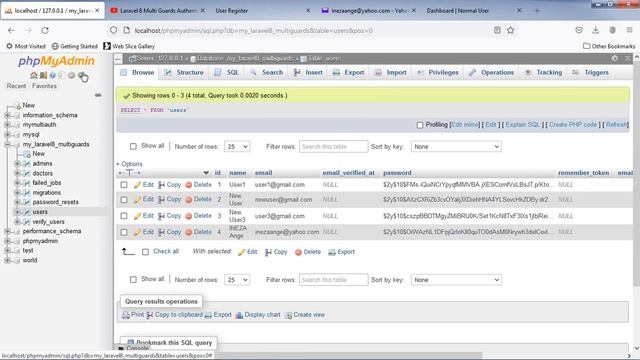Screen dimensions: 640x360
Task: Click upper Filter rows search field
Action: click(333, 147)
